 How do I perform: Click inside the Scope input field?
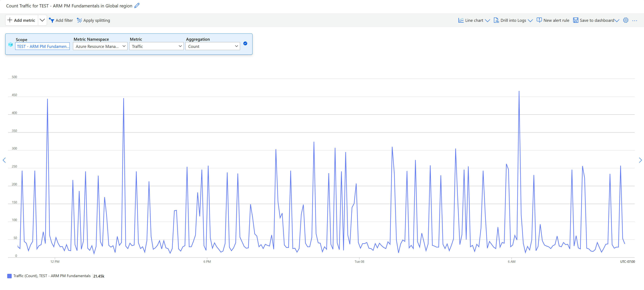42,46
